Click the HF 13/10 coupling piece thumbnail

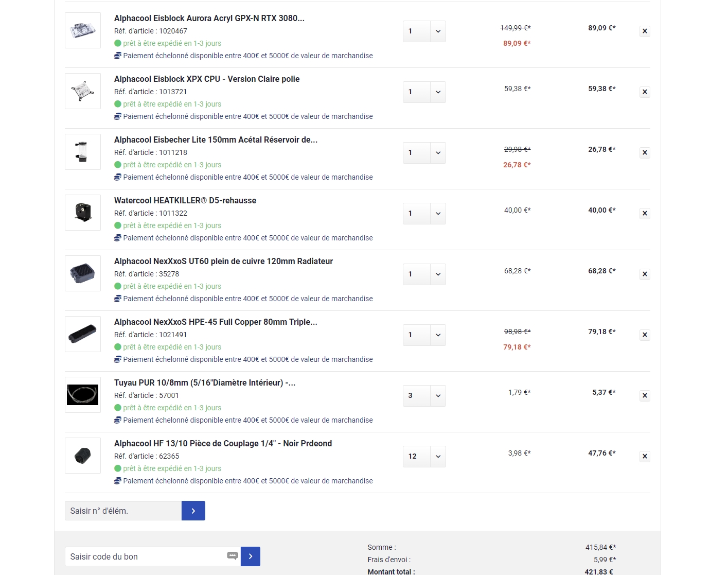click(x=83, y=456)
